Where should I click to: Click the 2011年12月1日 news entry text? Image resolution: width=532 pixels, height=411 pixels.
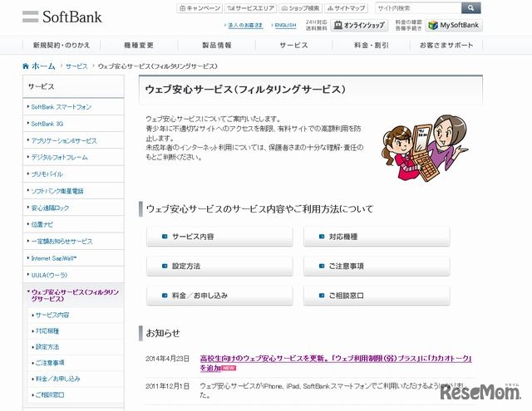332,390
